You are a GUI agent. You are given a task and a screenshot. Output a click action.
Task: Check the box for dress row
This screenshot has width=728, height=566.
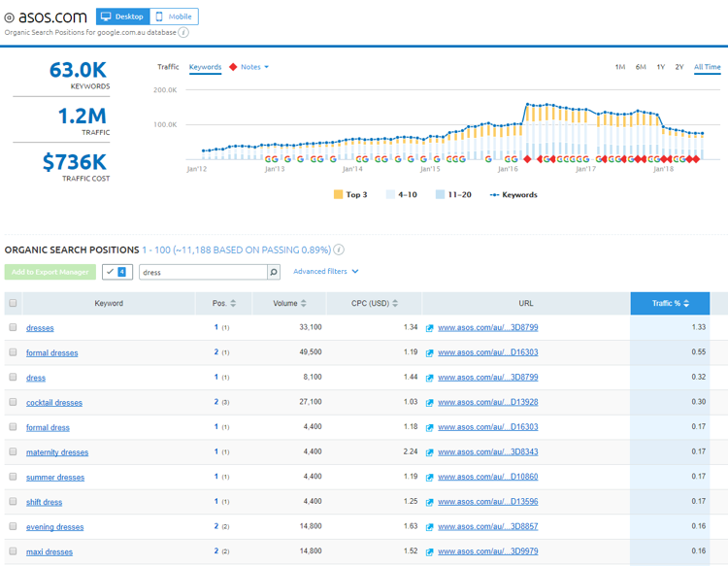(x=13, y=377)
